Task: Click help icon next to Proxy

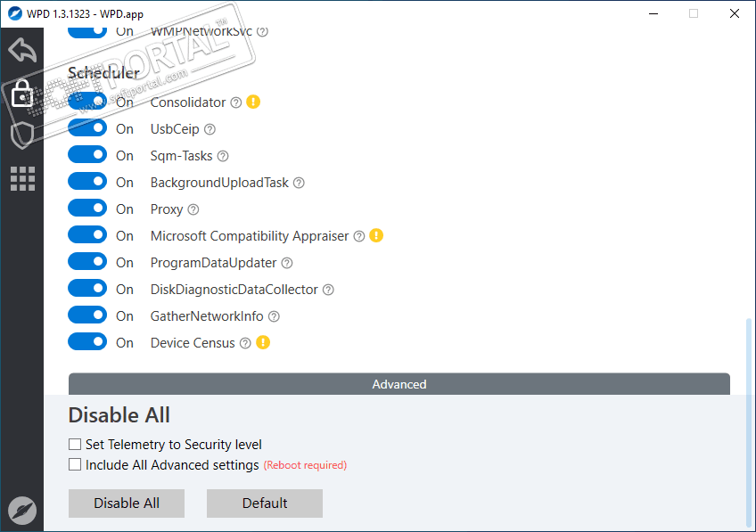Action: 193,209
